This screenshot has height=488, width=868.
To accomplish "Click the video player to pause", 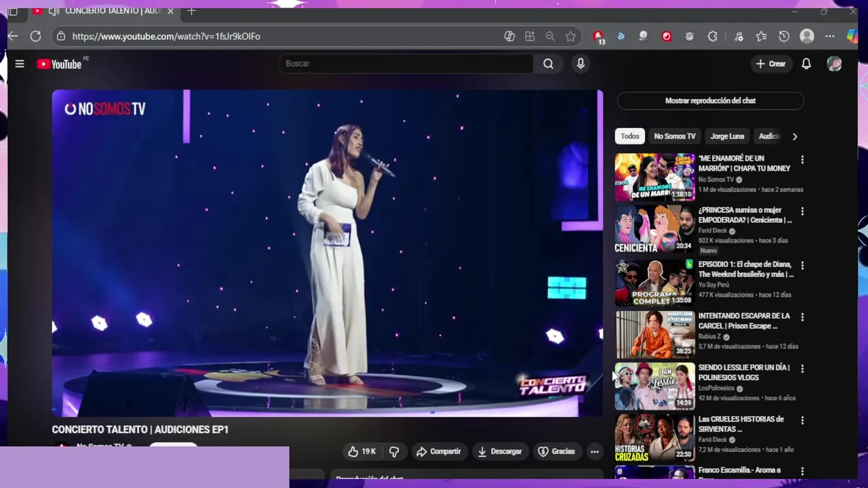I will pyautogui.click(x=328, y=253).
